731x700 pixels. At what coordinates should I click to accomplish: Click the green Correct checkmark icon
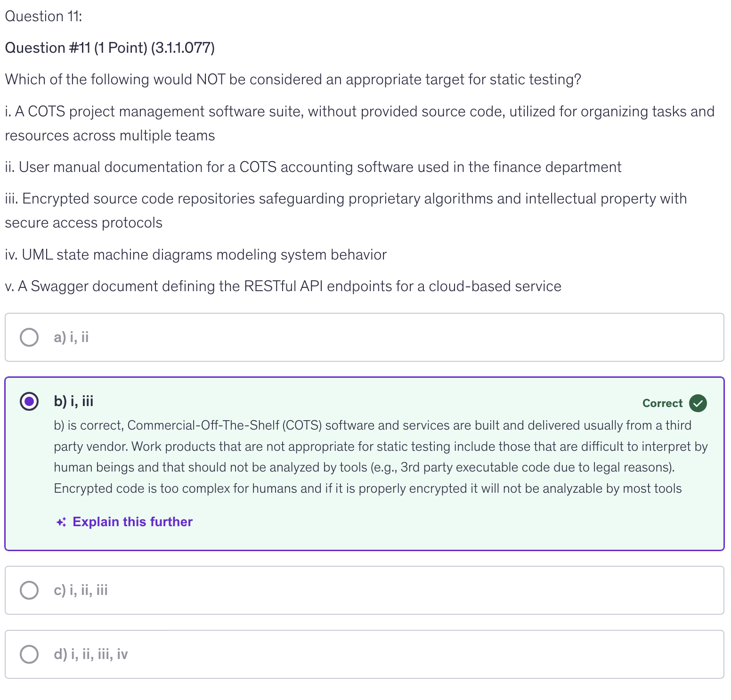698,403
